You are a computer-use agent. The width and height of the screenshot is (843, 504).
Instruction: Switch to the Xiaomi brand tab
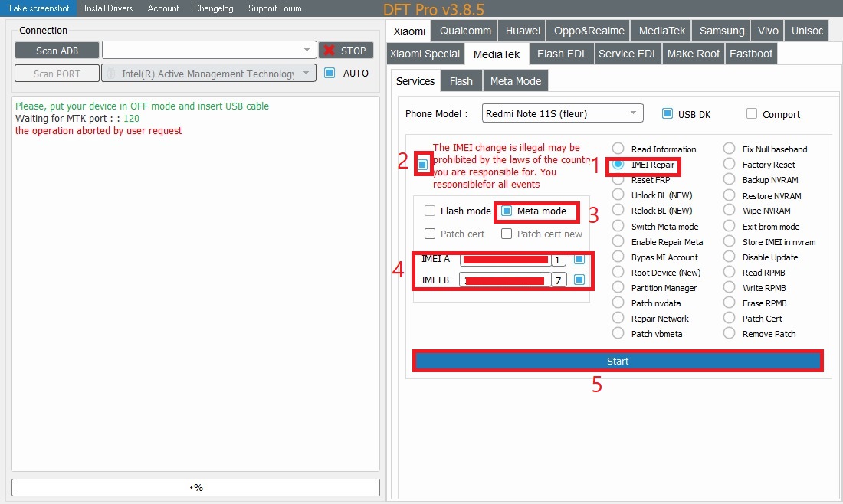pyautogui.click(x=409, y=31)
